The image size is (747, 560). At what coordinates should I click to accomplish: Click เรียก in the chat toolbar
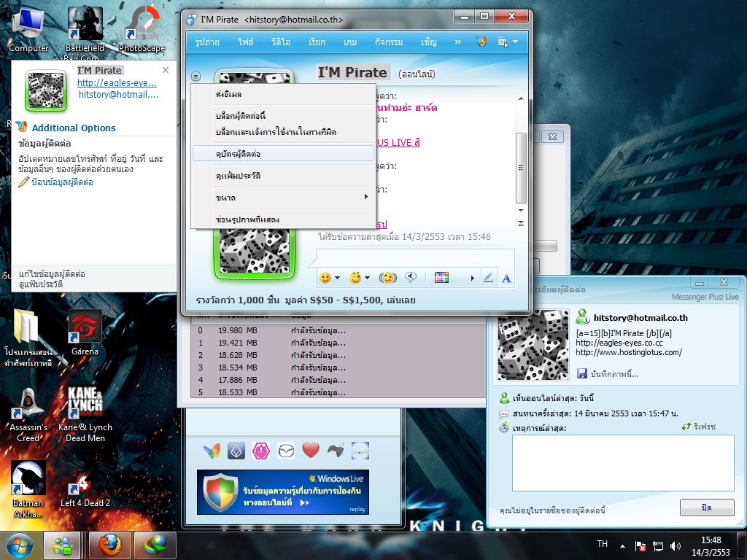(x=317, y=42)
